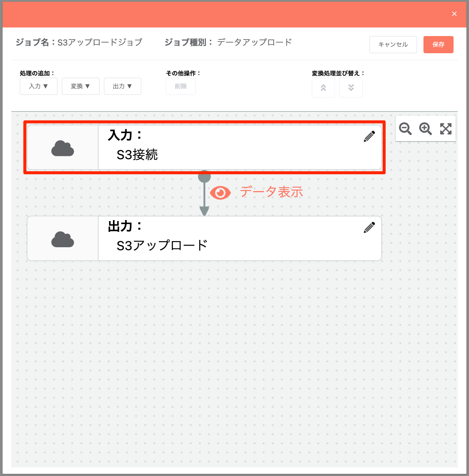This screenshot has width=469, height=476.
Task: Open the 入力 dropdown
Action: point(39,86)
